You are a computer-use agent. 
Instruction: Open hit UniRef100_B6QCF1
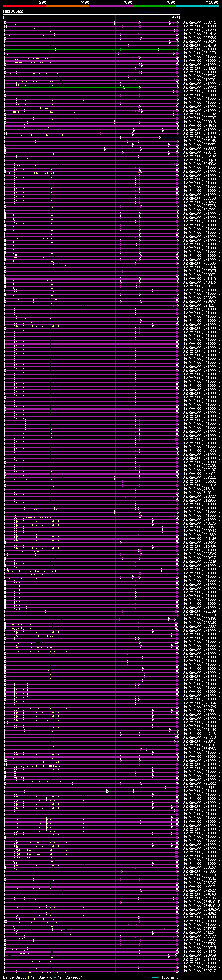point(199,23)
